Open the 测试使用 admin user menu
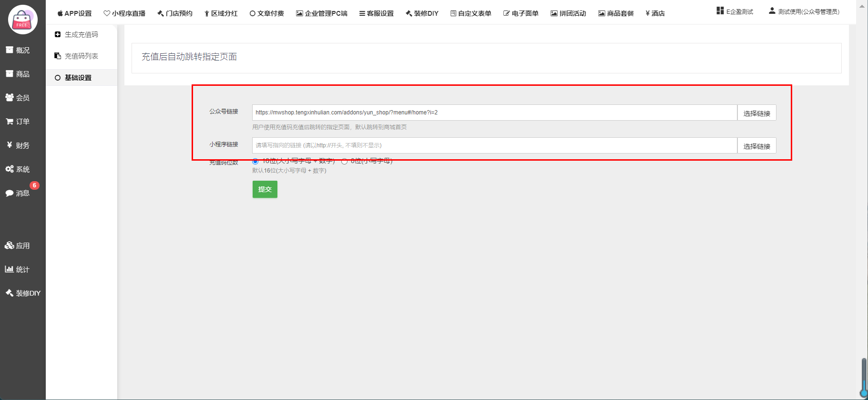Viewport: 868px width, 400px height. [804, 11]
